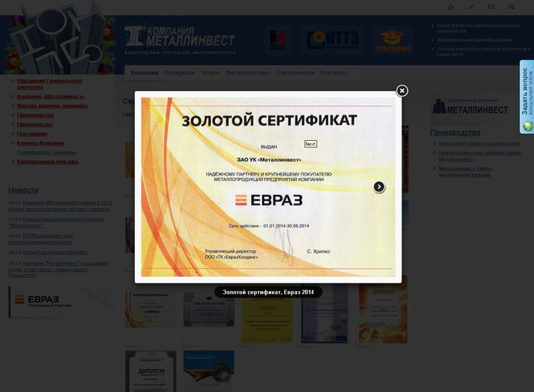This screenshot has height=392, width=534.
Task: Click the envelope mail icon in top bar
Action: 491,7
